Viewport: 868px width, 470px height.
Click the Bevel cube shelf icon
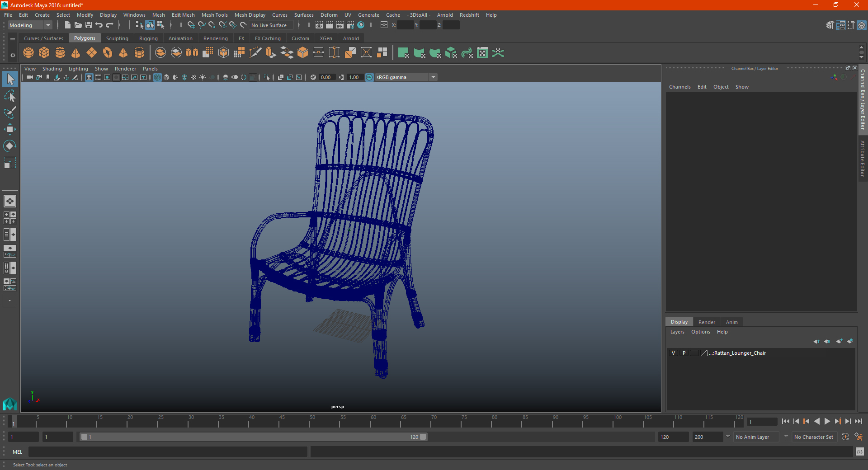click(303, 53)
